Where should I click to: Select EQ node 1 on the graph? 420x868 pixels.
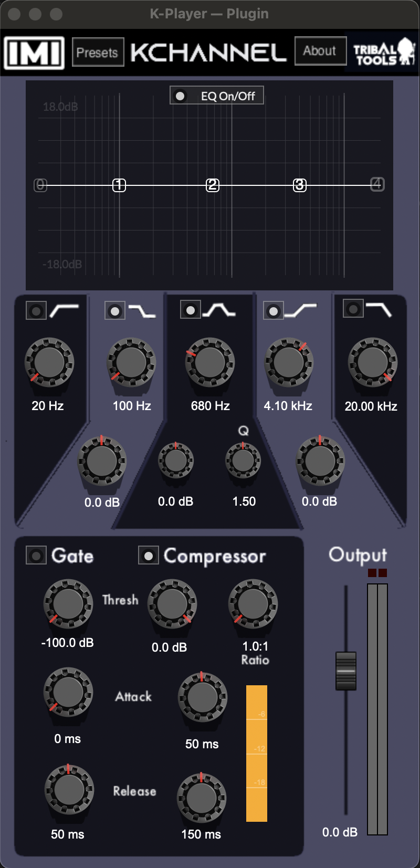pyautogui.click(x=119, y=185)
